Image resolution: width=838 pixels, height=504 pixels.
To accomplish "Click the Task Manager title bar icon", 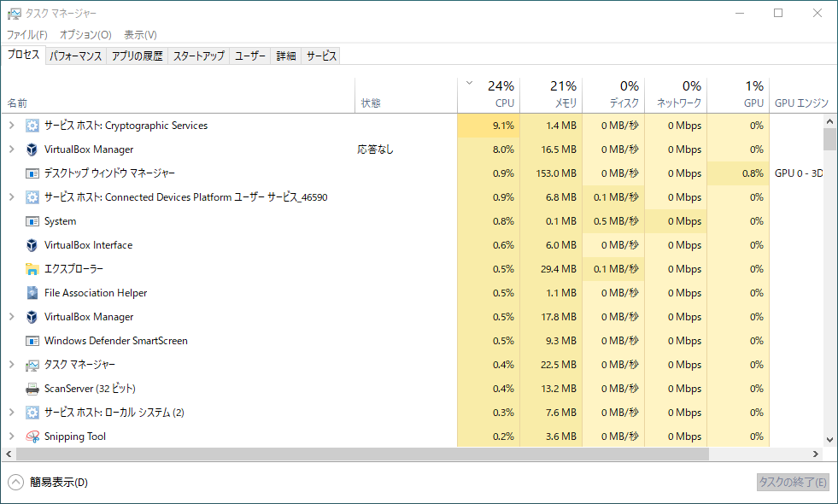I will pos(14,14).
